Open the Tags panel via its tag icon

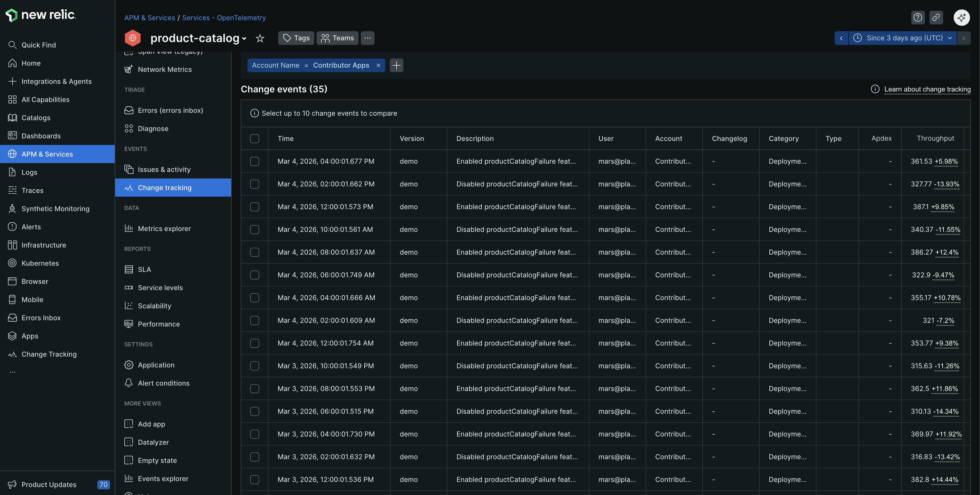tap(288, 38)
